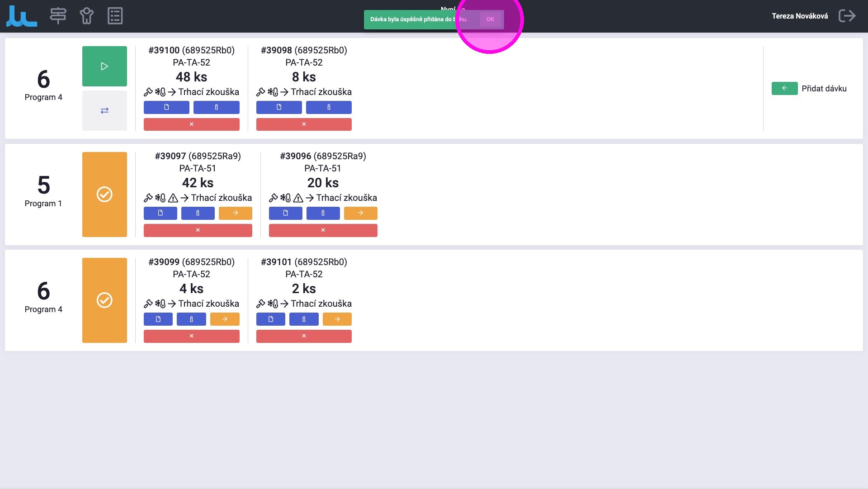Open temperature info for batch #39098

pos(329,107)
